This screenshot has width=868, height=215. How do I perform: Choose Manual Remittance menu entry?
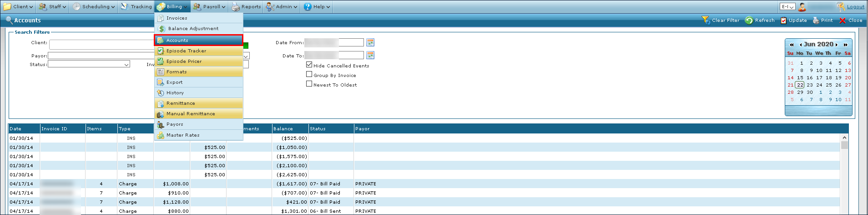191,114
